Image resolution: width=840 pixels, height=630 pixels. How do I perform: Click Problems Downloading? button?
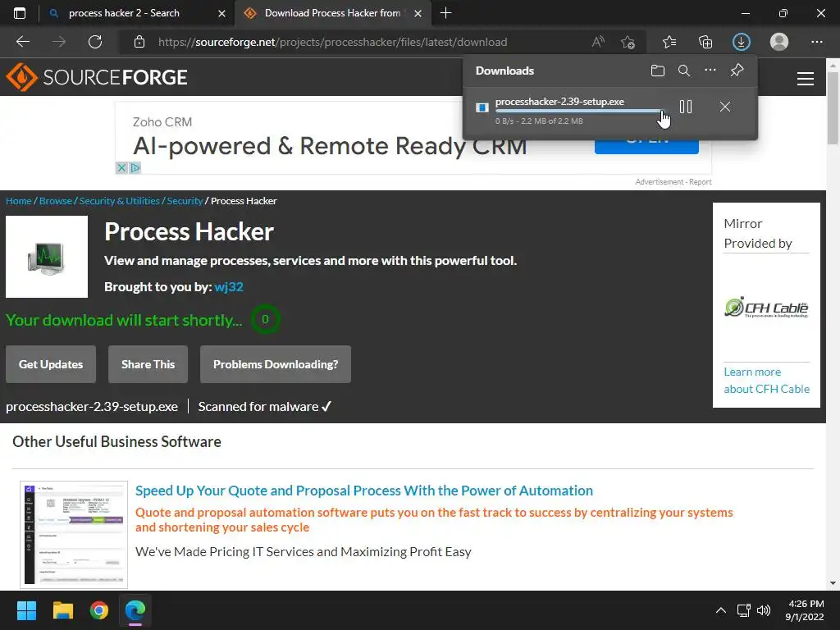[x=276, y=364]
